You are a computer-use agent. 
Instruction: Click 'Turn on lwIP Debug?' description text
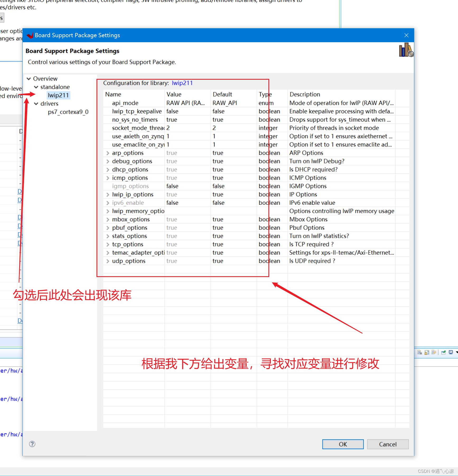(x=317, y=161)
